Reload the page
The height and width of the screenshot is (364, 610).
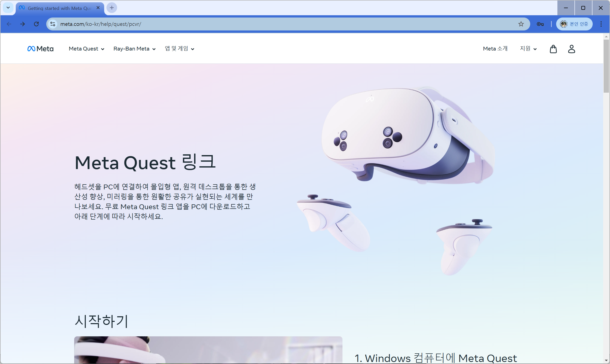[36, 24]
